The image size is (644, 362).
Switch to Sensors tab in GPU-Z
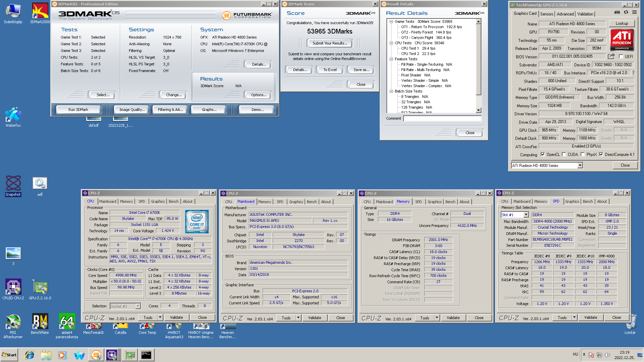[x=547, y=14]
